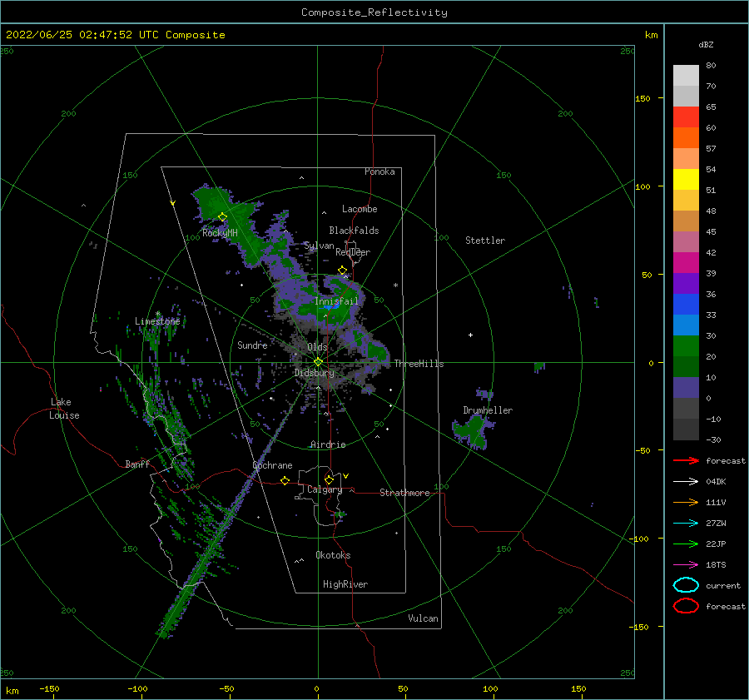The image size is (749, 700).
Task: Click the white asterisk marker east of RedDeer
Action: pos(395,285)
